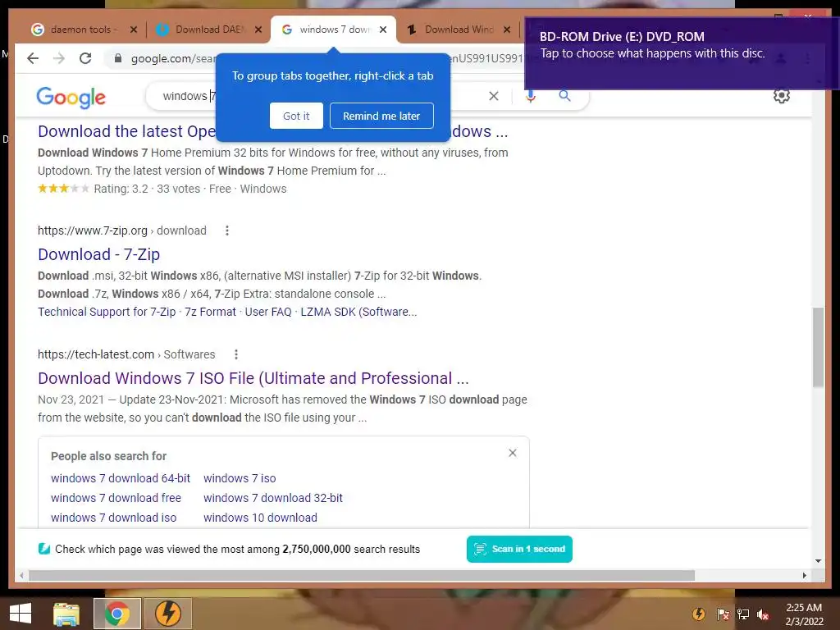Click the Rating: 3.2 text
Viewport: 840px width, 630px height.
[121, 189]
